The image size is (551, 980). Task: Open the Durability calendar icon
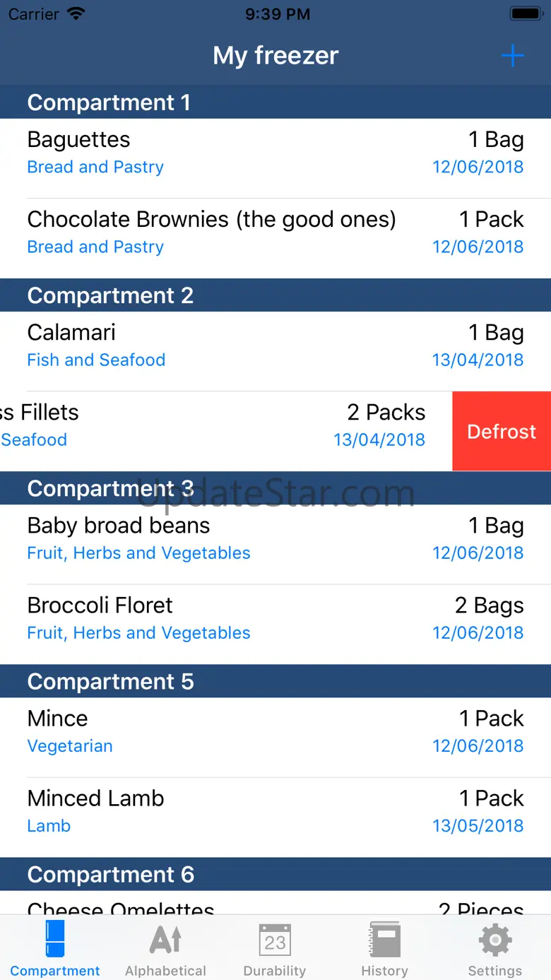(x=275, y=940)
